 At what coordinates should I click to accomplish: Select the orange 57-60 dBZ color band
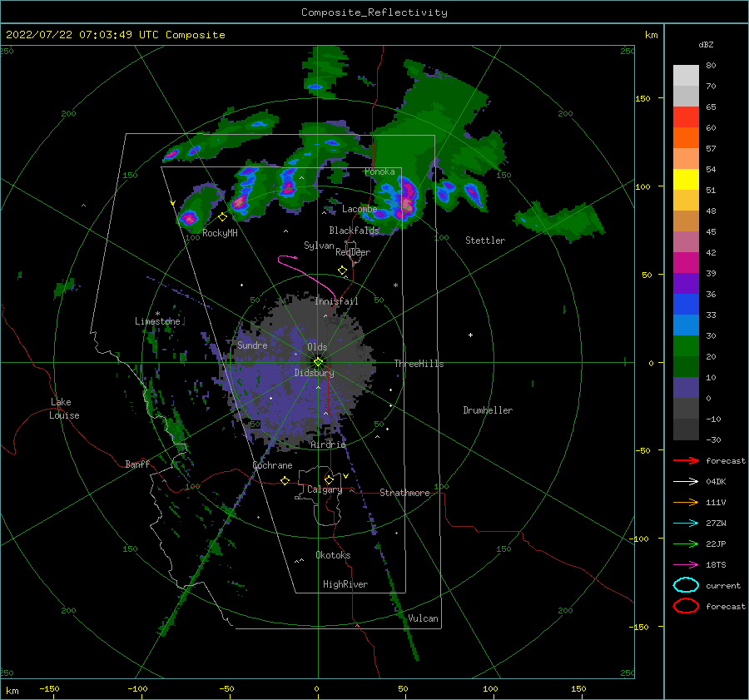pos(686,138)
